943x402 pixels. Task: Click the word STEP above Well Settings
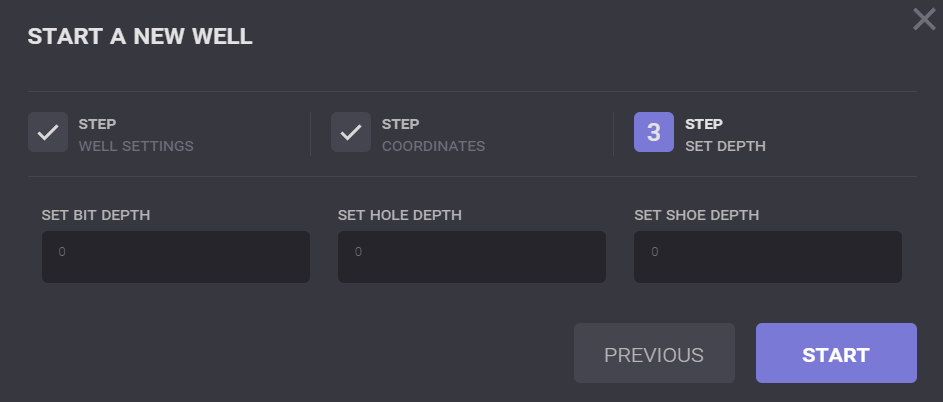(x=98, y=124)
